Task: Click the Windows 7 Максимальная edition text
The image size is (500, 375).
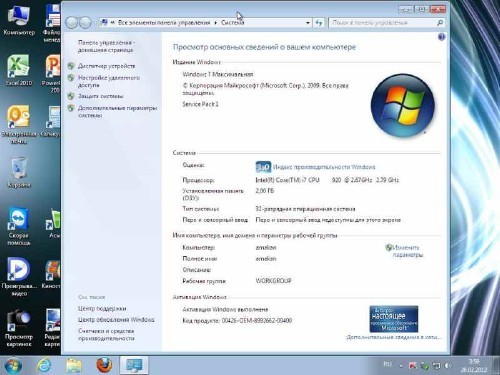Action: [x=218, y=74]
